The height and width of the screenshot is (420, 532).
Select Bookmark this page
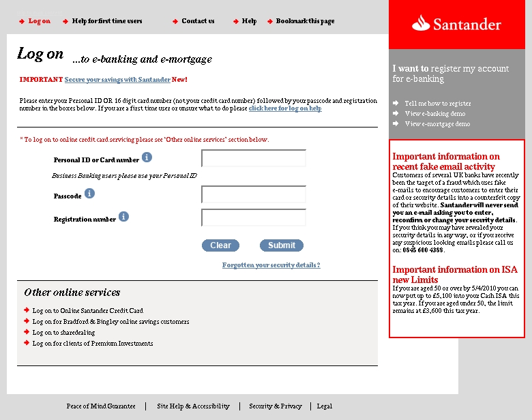(x=305, y=21)
